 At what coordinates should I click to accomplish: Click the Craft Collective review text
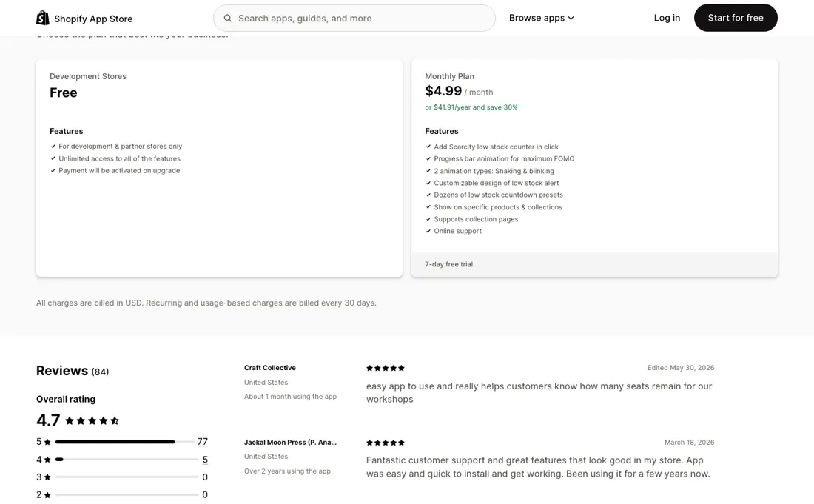click(539, 392)
